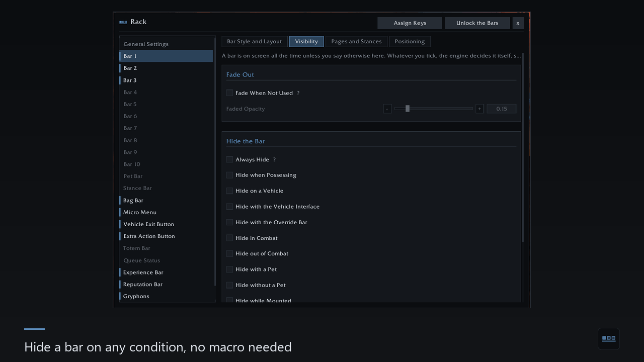Open Pet Bar settings
This screenshot has width=644, height=362.
166,176
